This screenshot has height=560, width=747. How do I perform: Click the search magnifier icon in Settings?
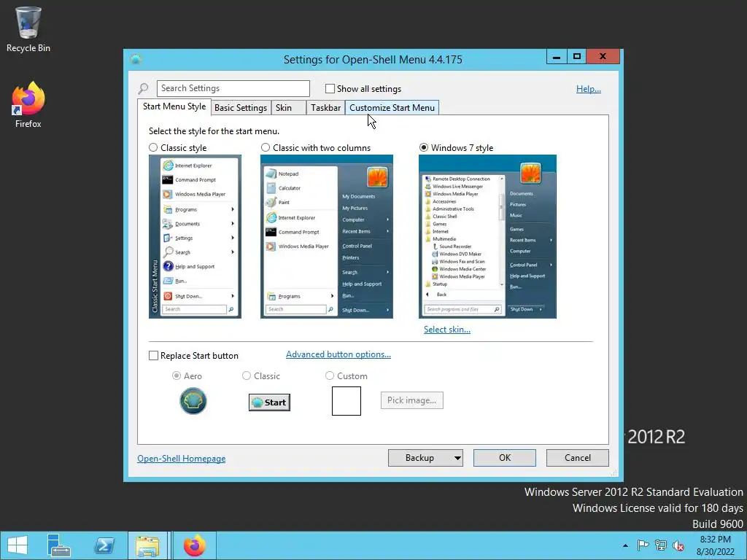pyautogui.click(x=143, y=88)
